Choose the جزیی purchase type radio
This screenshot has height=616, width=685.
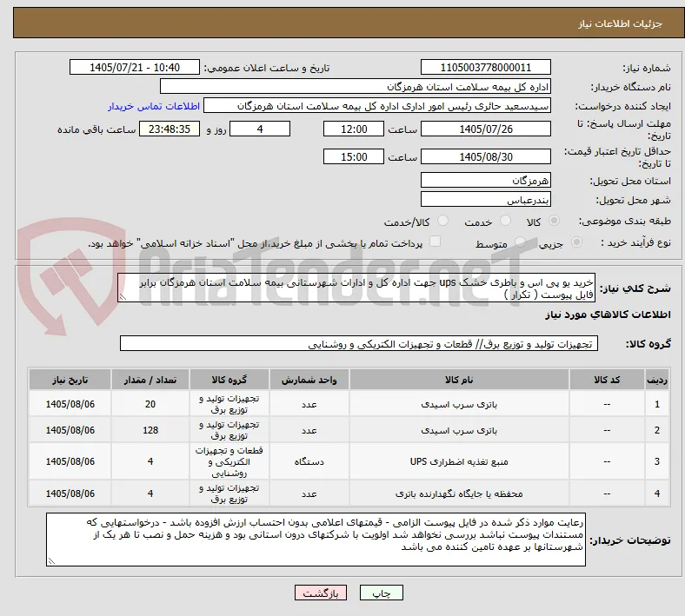pos(576,242)
